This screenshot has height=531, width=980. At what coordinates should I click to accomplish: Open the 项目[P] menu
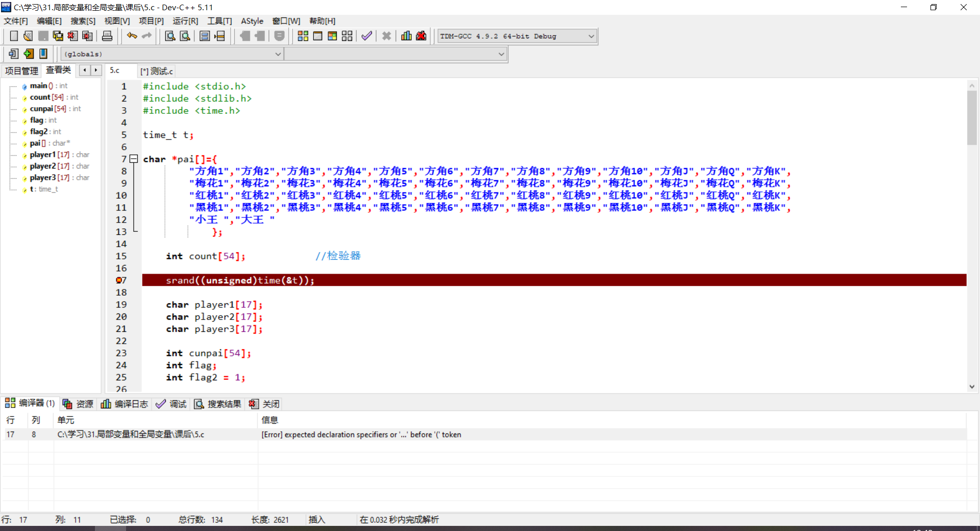pyautogui.click(x=152, y=21)
